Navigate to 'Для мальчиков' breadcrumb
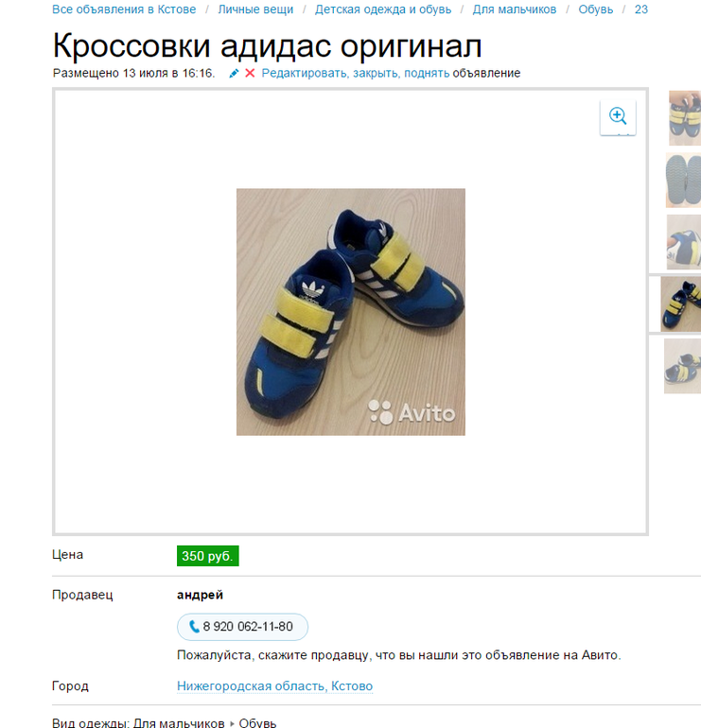 [515, 9]
